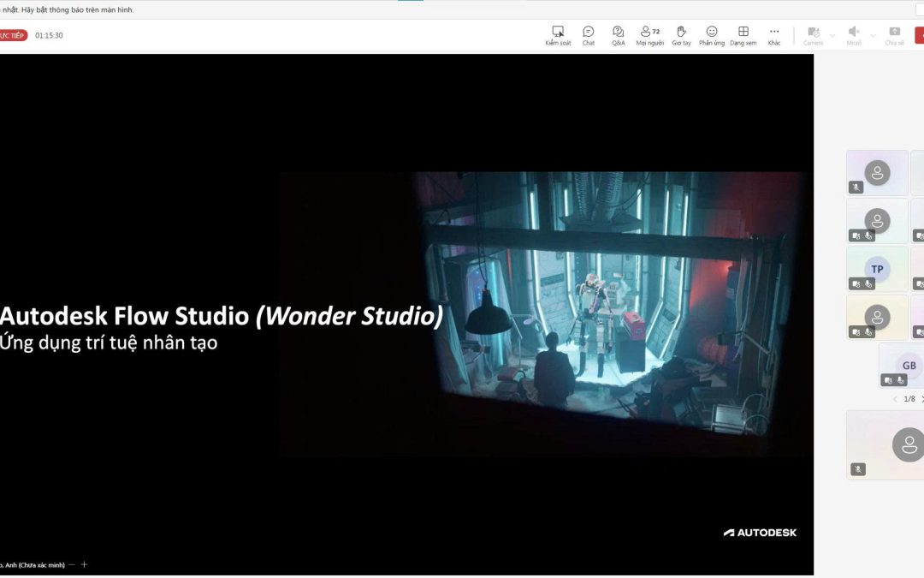Raise hand with Giơ tay
This screenshot has height=578, width=924.
tap(681, 35)
